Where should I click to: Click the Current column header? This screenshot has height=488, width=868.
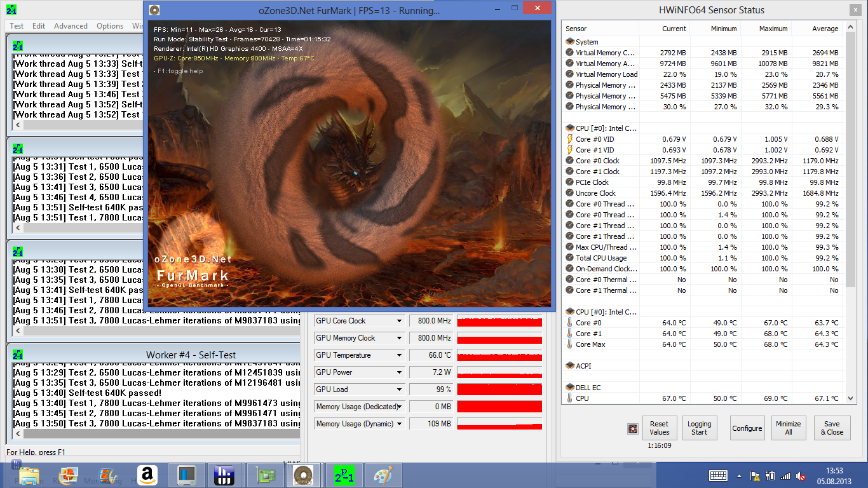point(665,29)
